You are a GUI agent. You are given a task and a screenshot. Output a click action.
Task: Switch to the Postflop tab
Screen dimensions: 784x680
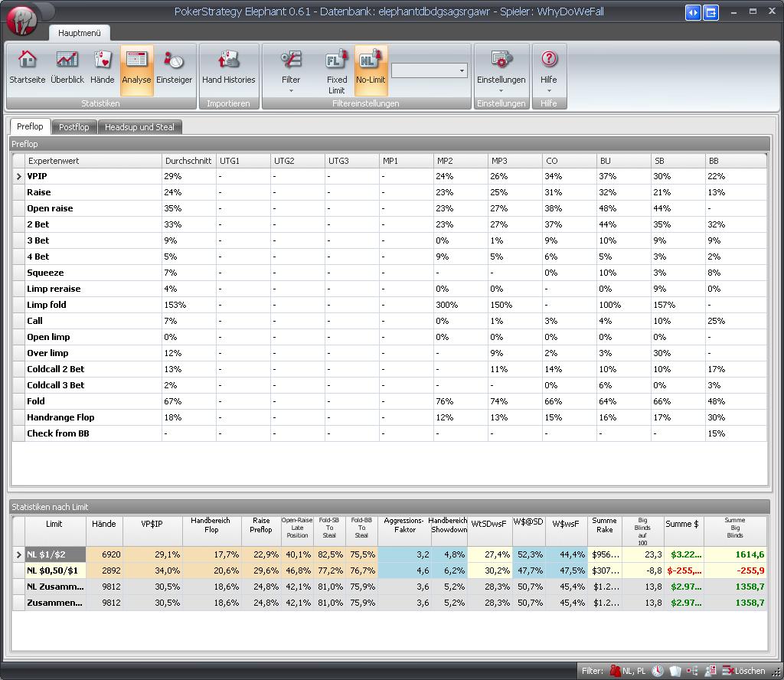tap(74, 127)
